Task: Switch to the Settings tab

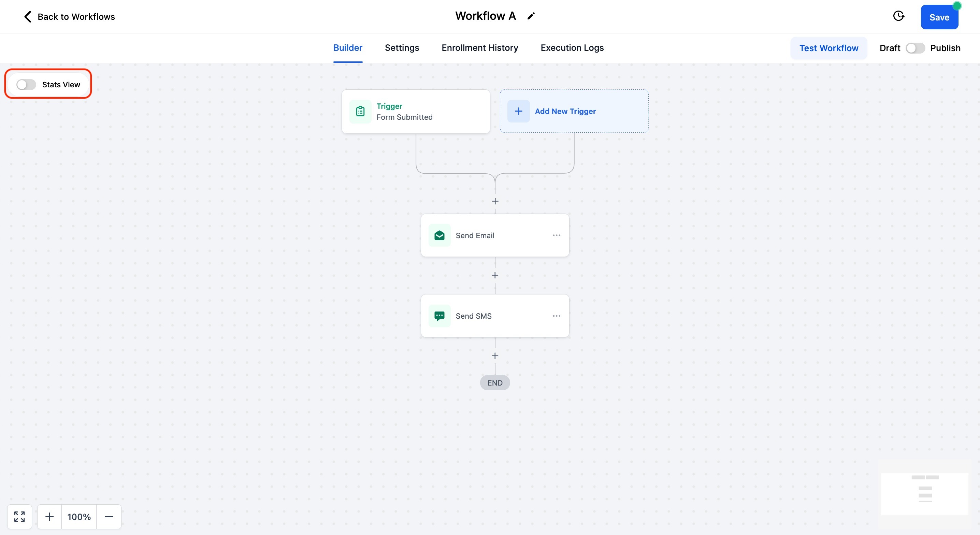Action: coord(402,48)
